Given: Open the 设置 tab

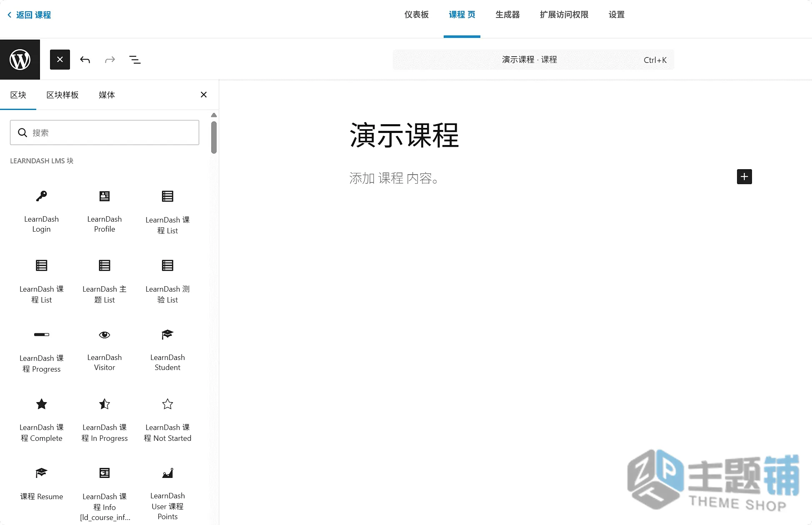Looking at the screenshot, I should point(617,15).
